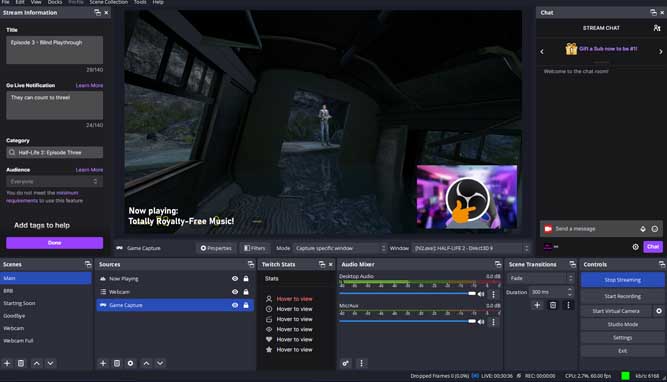Open the Mic/Aux options three-dot menu
This screenshot has width=667, height=382.
(493, 322)
